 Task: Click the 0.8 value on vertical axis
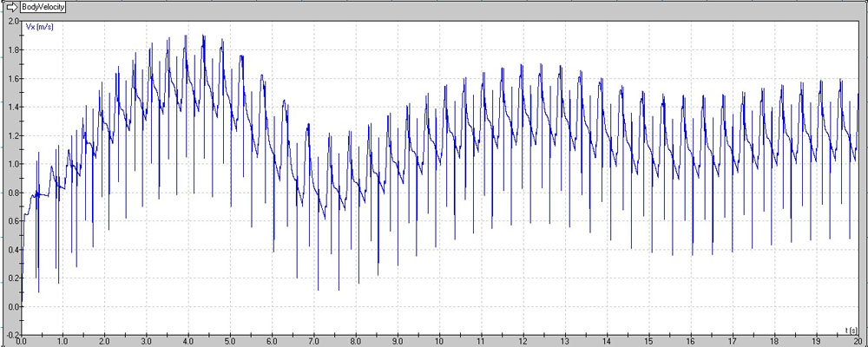[14, 193]
